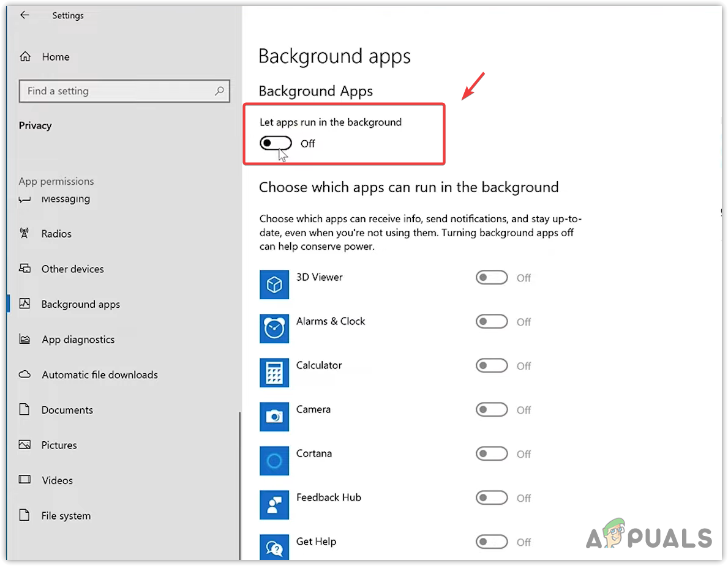Open Automatic file downloads settings
728x566 pixels.
pos(99,375)
